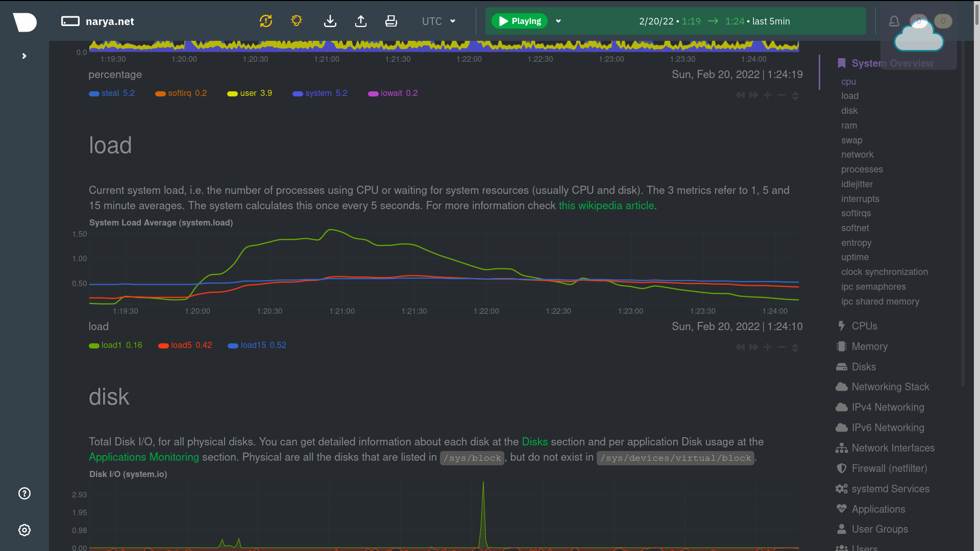Click the upload import snapshot icon
This screenshot has height=551, width=980.
(x=361, y=21)
